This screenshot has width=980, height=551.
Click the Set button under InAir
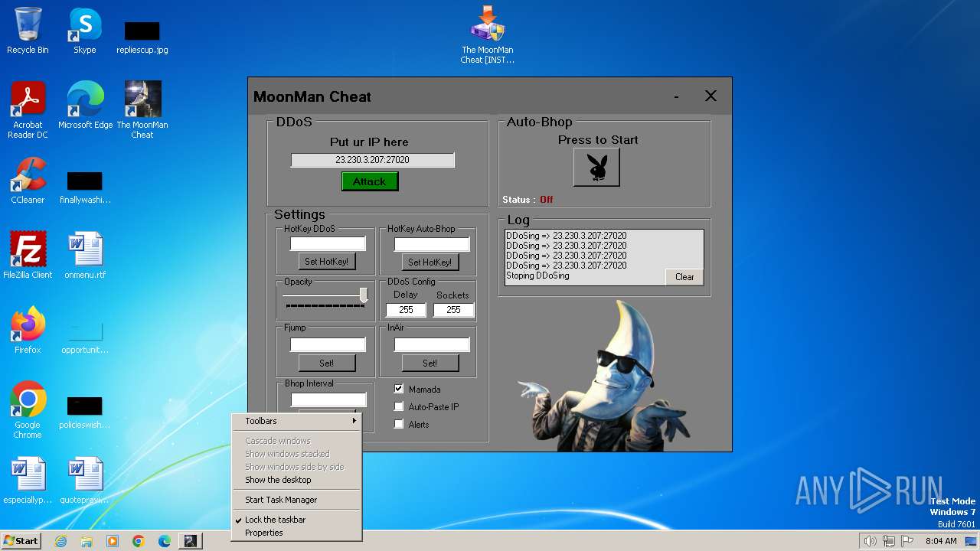point(430,363)
